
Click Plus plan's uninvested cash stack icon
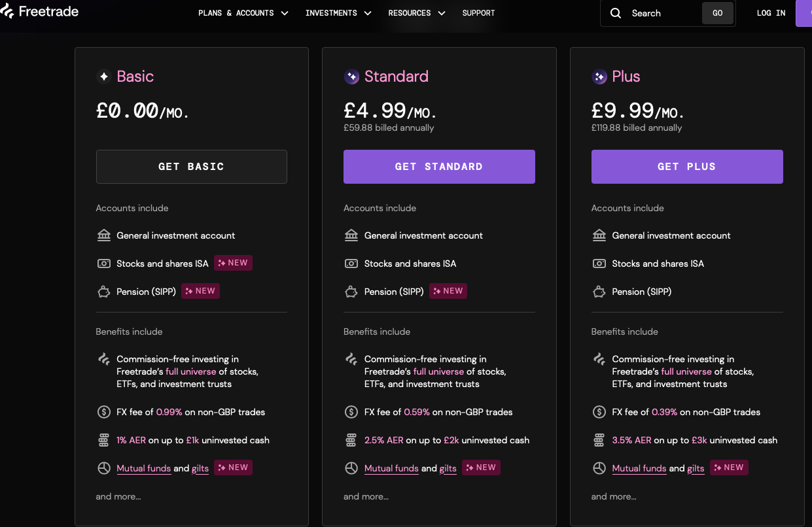point(599,440)
